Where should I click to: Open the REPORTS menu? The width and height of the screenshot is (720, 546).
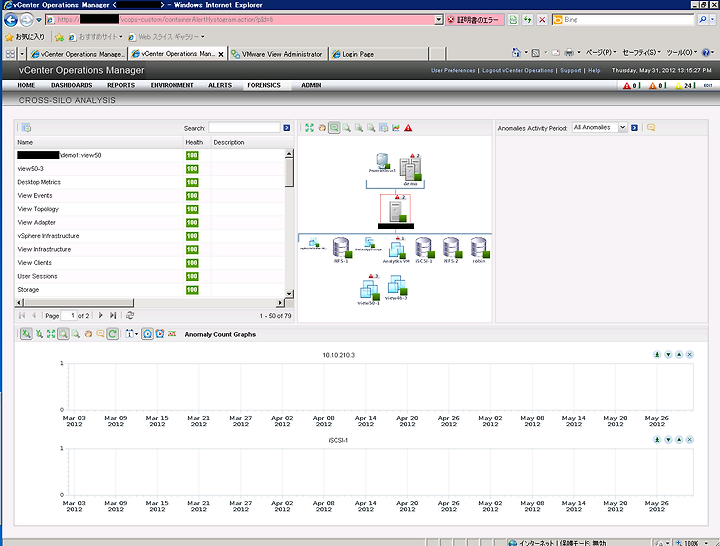coord(121,85)
